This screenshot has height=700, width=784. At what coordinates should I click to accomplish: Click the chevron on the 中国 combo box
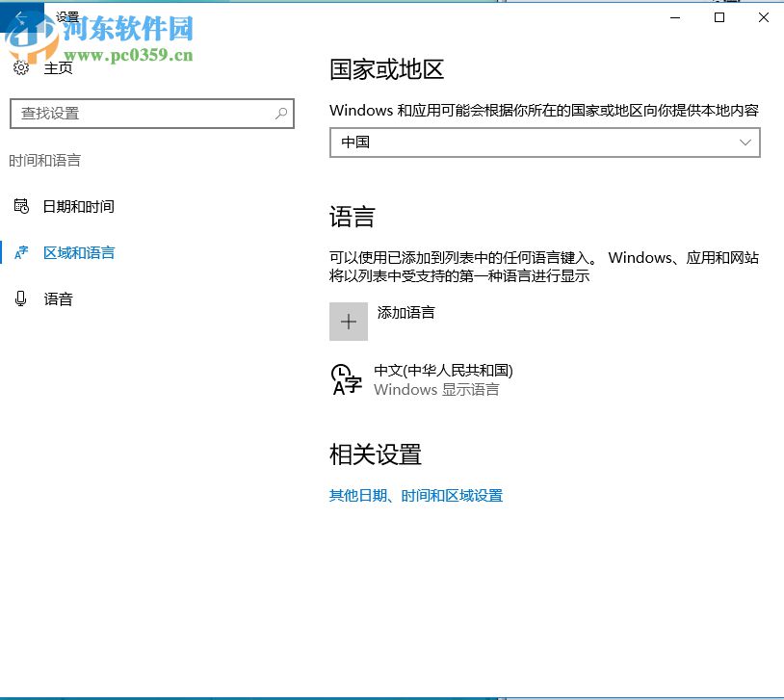(x=745, y=142)
